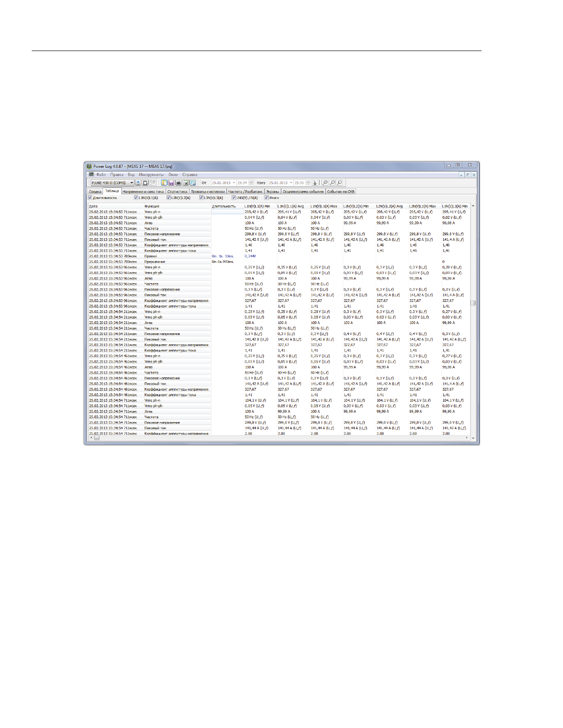
Task: Click the rightmost magnifier zoom reset icon
Action: coord(339,183)
